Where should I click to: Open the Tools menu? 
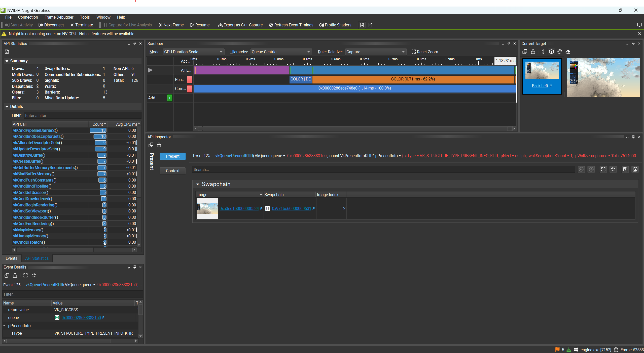click(x=85, y=17)
